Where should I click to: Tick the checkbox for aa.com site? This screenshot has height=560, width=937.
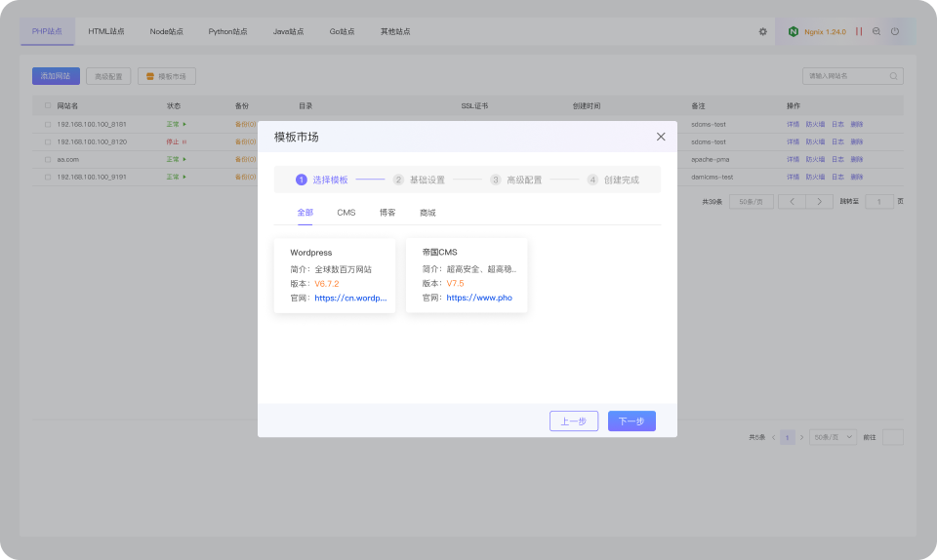pyautogui.click(x=48, y=159)
